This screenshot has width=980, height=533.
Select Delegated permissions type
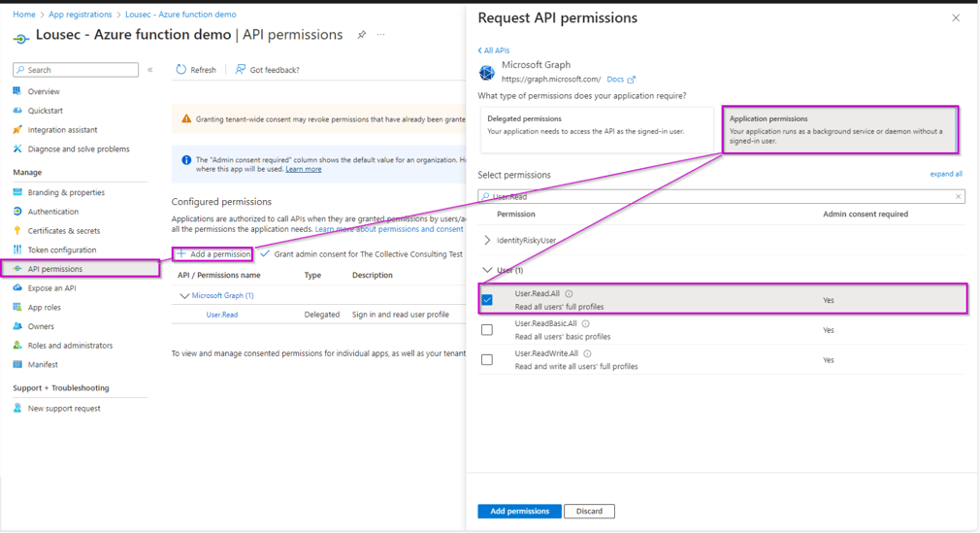pos(597,129)
